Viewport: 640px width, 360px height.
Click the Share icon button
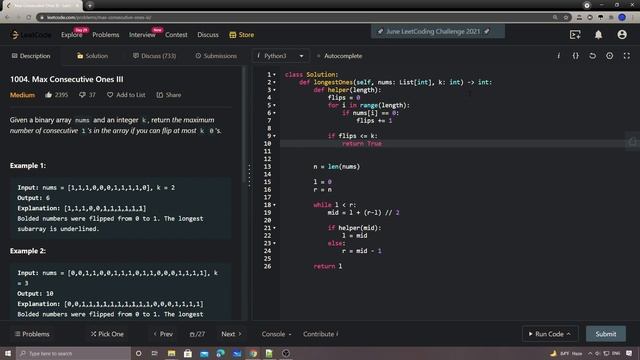click(169, 95)
